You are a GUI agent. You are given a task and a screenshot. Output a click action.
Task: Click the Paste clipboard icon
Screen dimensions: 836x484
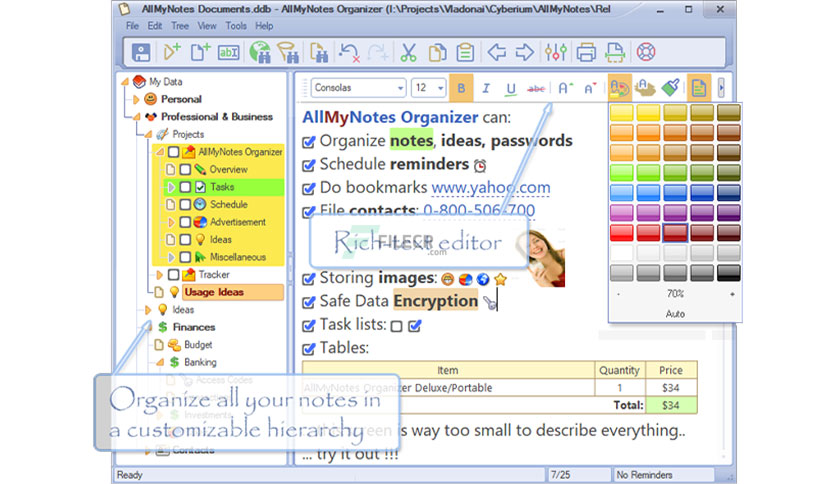pyautogui.click(x=465, y=52)
